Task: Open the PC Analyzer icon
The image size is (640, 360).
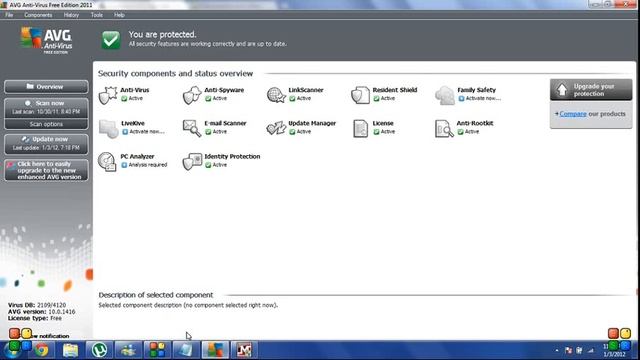Action: (107, 162)
